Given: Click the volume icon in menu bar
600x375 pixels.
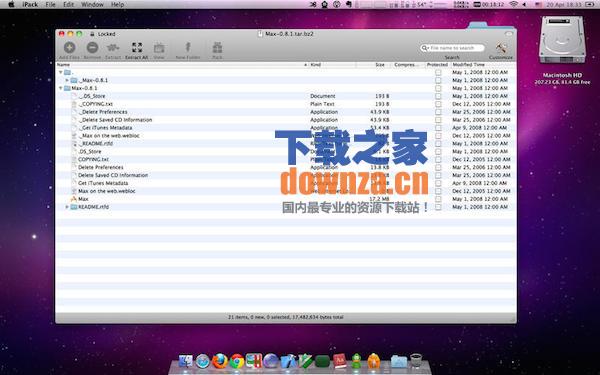Looking at the screenshot, I should pyautogui.click(x=525, y=4).
